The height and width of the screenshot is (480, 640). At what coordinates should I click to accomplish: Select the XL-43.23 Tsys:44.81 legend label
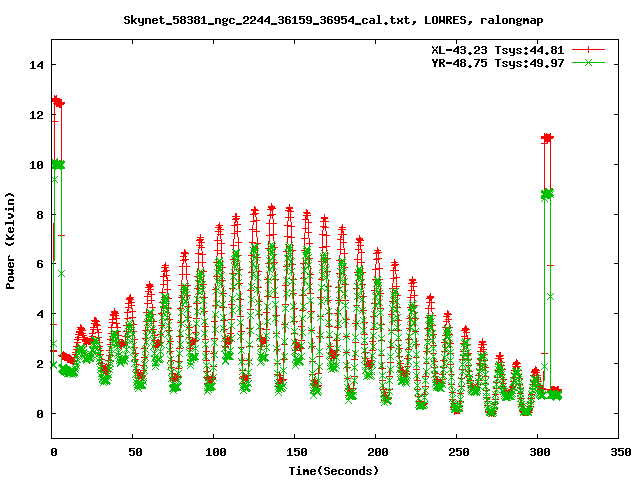[x=498, y=50]
